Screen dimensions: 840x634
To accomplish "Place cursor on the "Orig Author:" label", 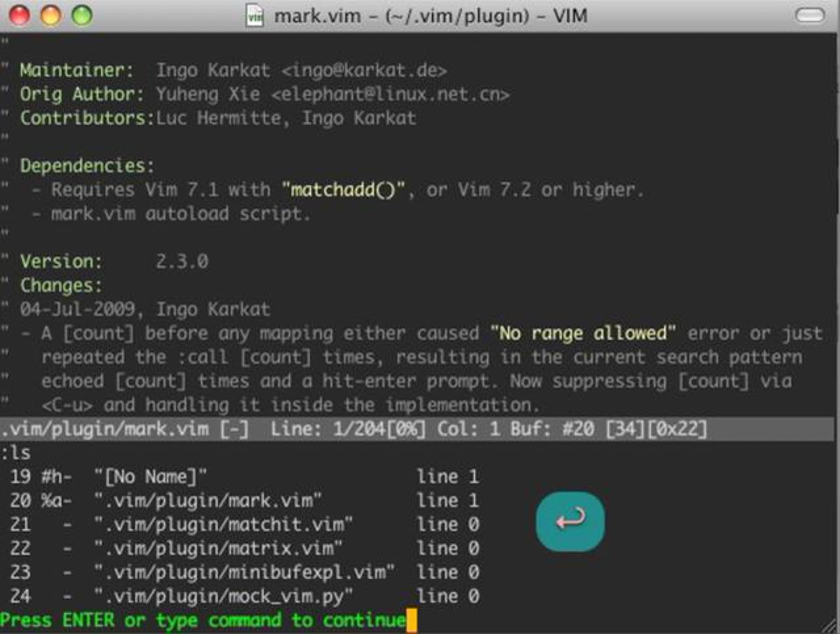I will click(82, 94).
